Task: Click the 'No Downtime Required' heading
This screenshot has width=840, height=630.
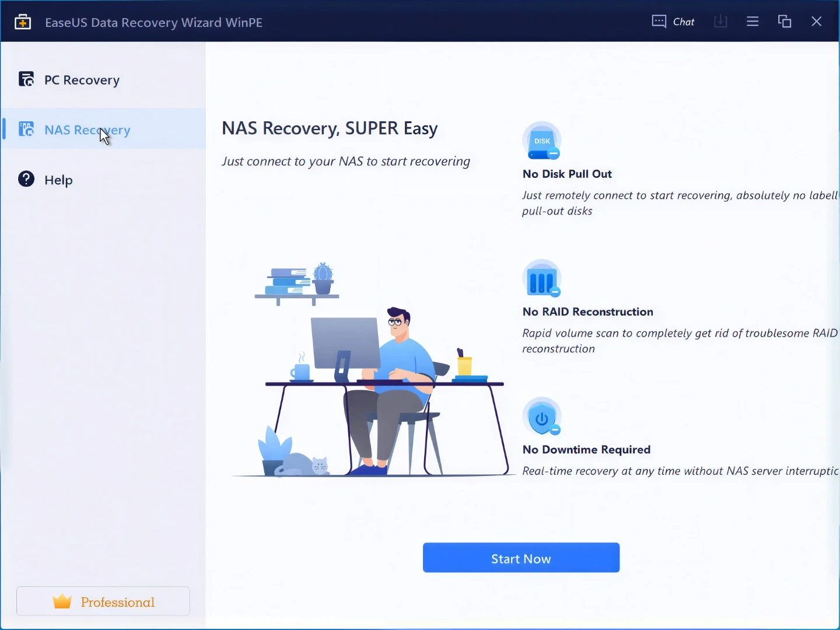Action: [x=586, y=450]
